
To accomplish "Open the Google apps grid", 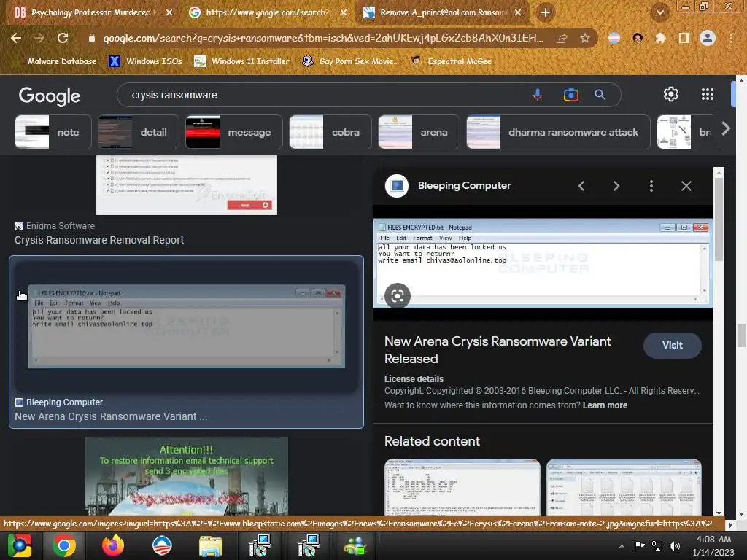I will coord(708,94).
